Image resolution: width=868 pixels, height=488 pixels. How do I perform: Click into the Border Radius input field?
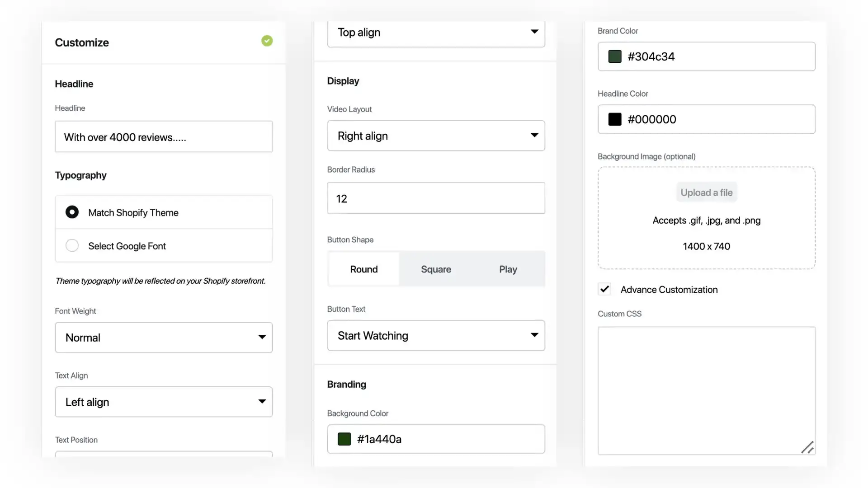pyautogui.click(x=436, y=197)
